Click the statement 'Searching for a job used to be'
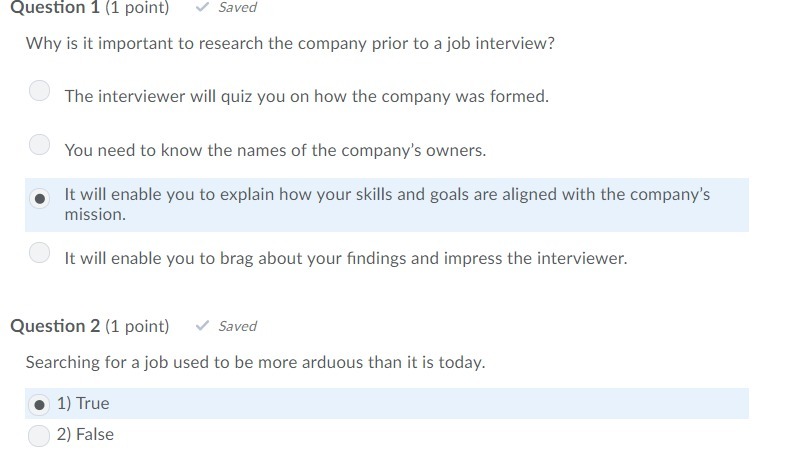The height and width of the screenshot is (474, 794). 255,362
